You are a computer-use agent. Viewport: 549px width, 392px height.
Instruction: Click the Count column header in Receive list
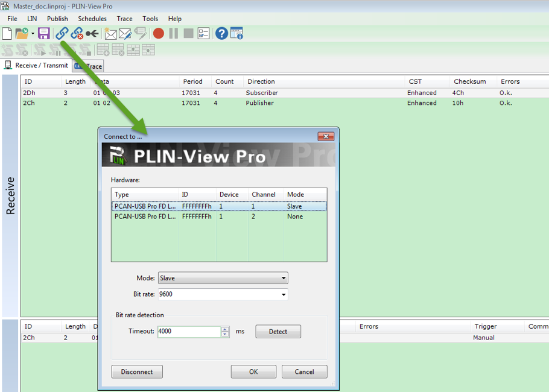pyautogui.click(x=227, y=81)
